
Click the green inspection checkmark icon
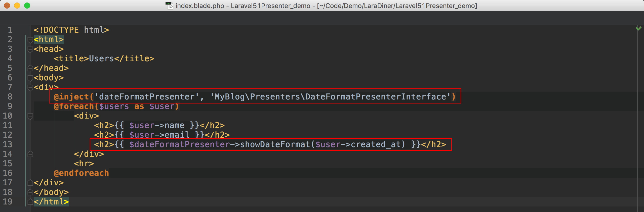click(638, 28)
